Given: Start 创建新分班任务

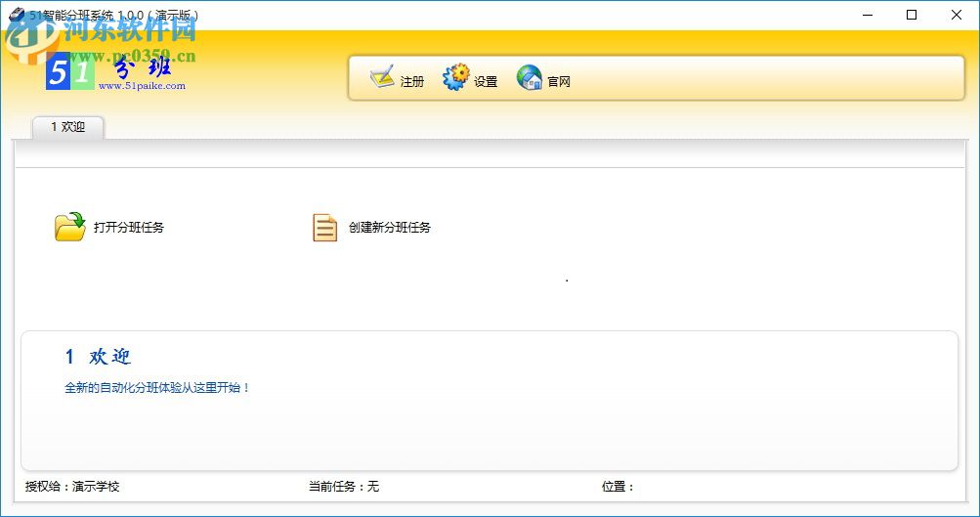Looking at the screenshot, I should (390, 228).
